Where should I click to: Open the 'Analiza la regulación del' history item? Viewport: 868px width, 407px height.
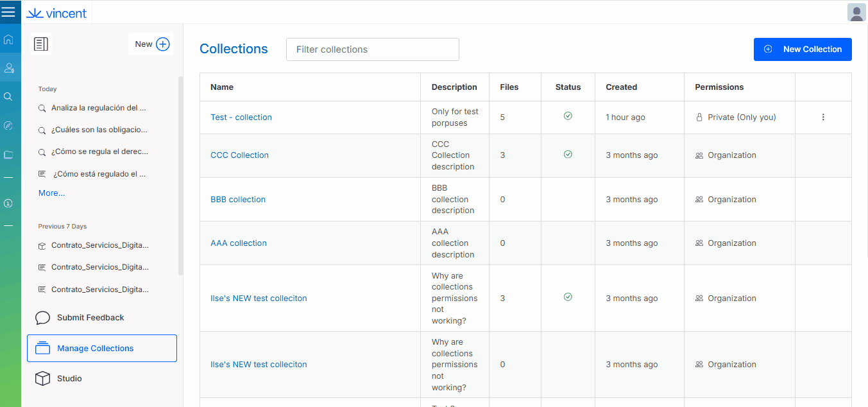[98, 108]
